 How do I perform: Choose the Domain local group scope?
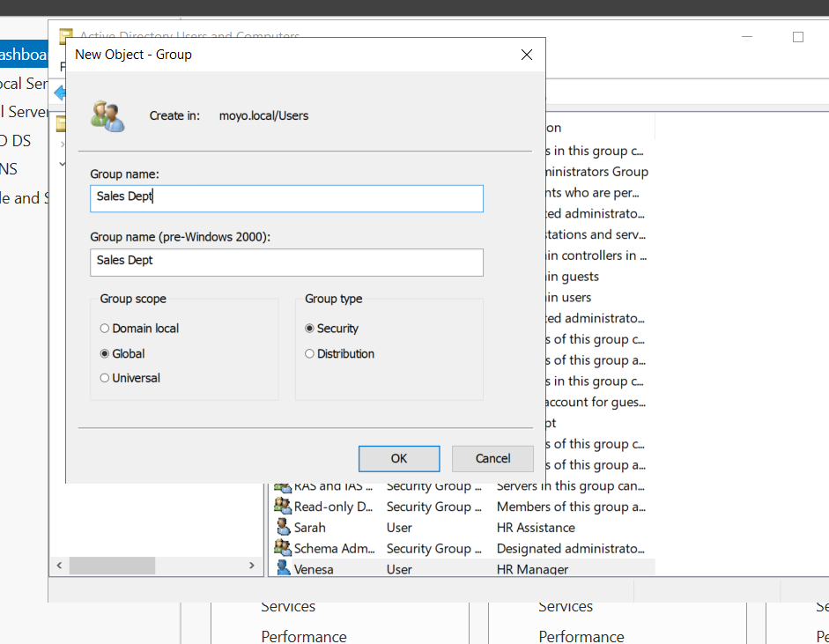click(106, 329)
